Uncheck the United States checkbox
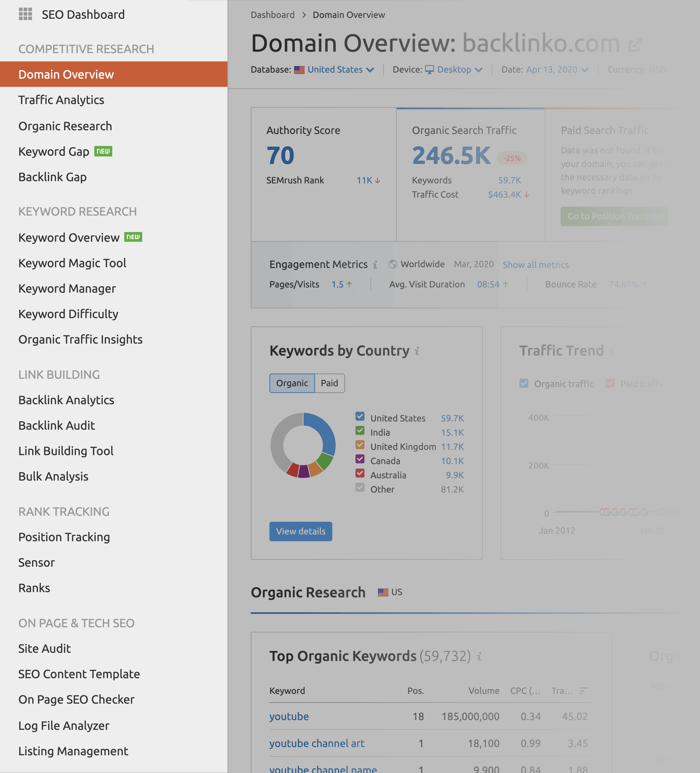Viewport: 700px width, 773px height. pos(360,416)
